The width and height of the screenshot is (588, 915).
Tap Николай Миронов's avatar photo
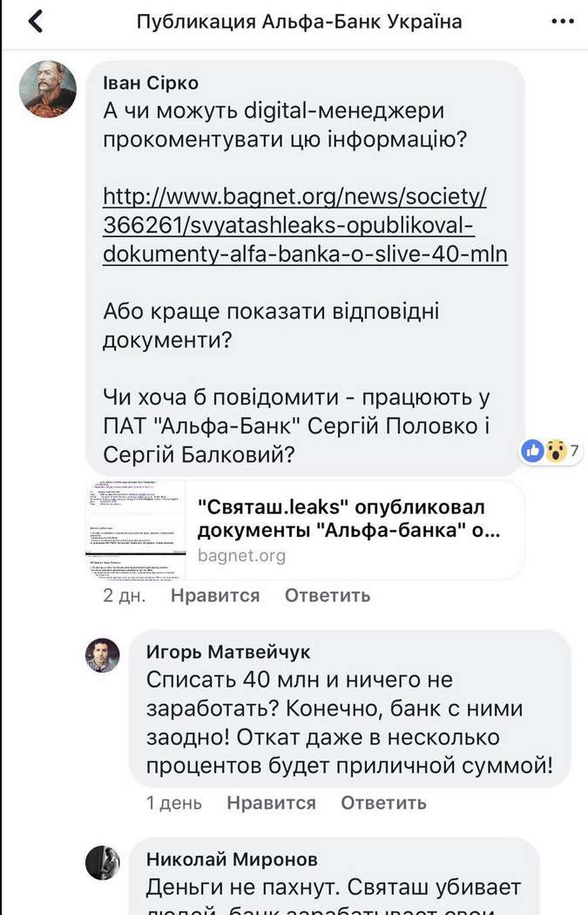(102, 863)
